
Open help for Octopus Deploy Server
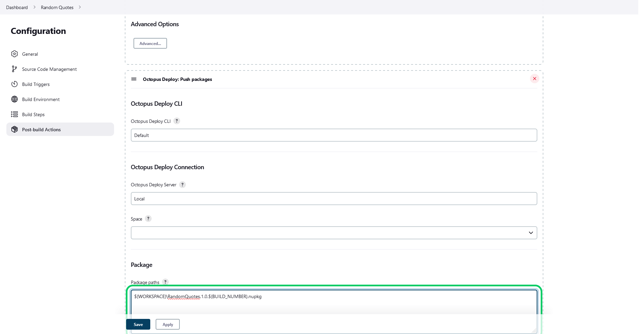[x=182, y=184]
